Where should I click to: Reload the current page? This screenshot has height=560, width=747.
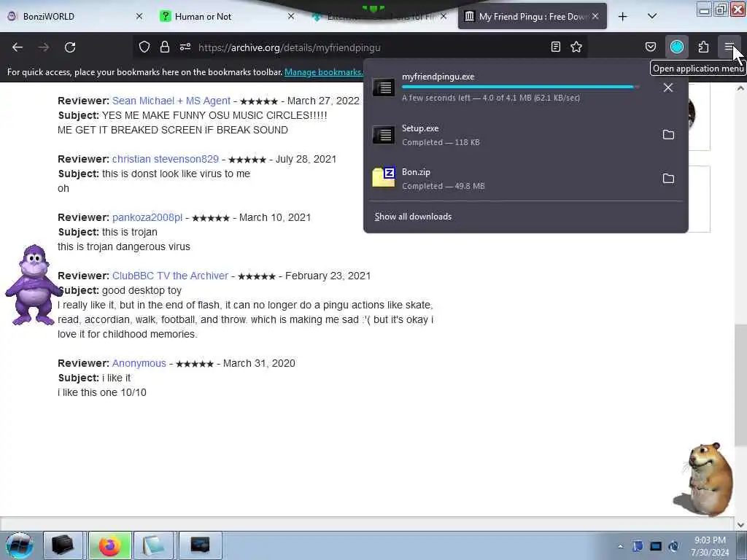tap(70, 47)
